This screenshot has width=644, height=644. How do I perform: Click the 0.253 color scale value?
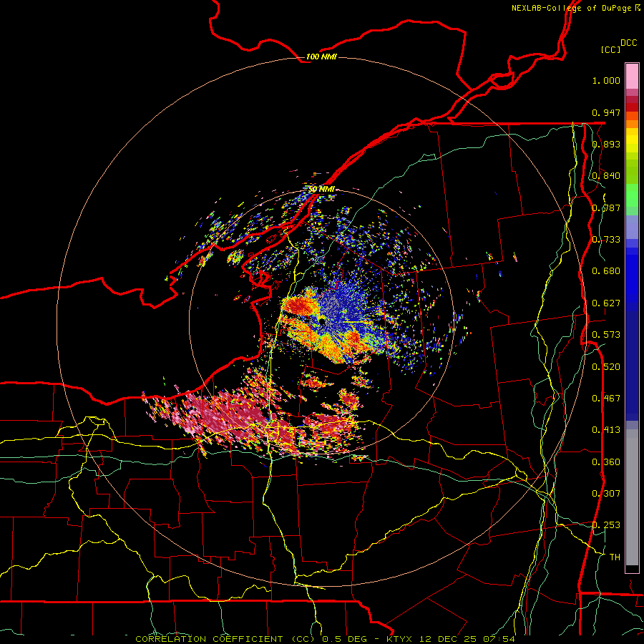point(606,525)
